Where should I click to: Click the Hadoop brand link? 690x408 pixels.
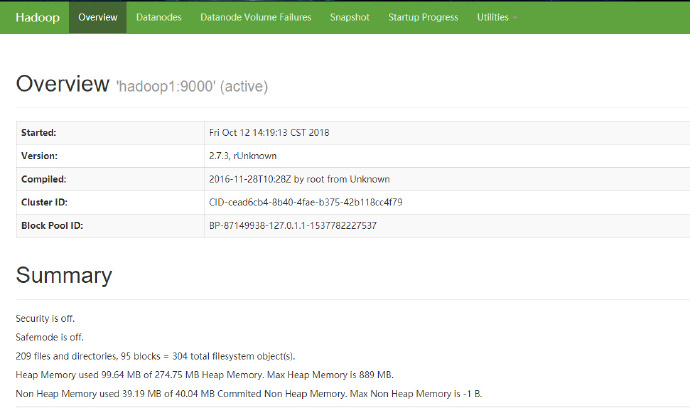click(37, 17)
